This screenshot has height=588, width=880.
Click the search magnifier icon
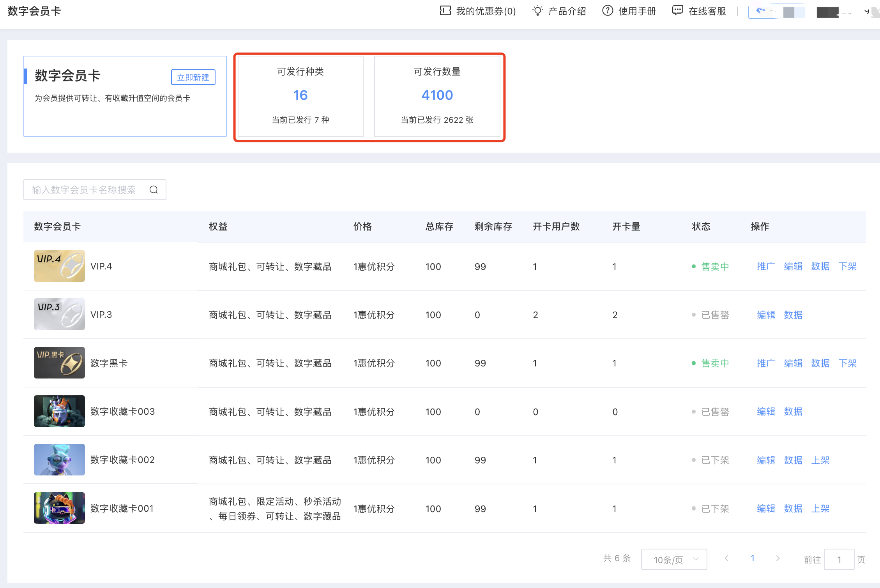click(x=154, y=190)
